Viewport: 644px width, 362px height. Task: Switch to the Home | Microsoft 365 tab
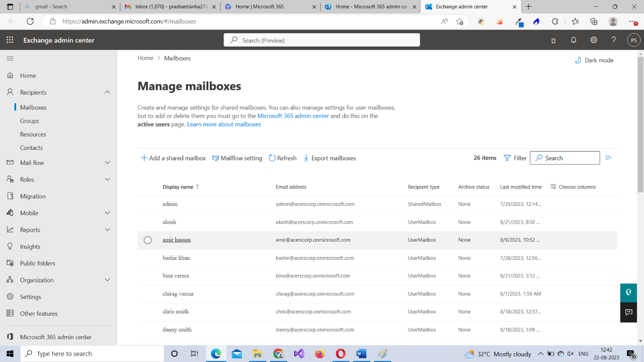point(269,7)
